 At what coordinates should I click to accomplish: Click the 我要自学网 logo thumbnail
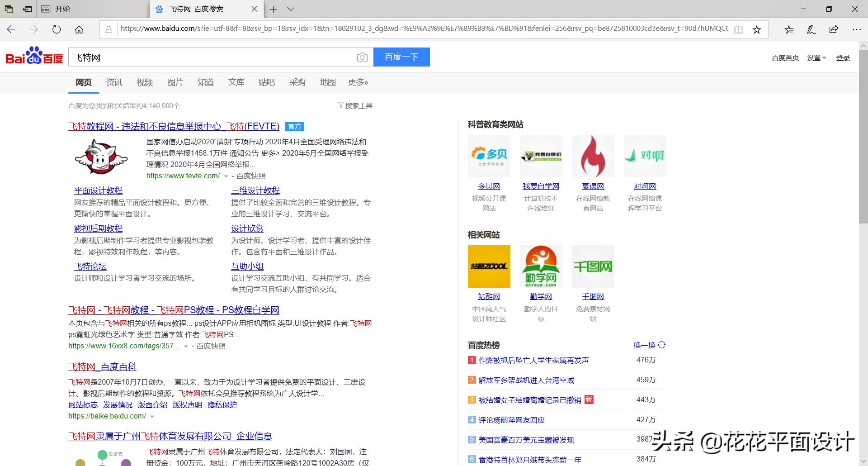point(541,156)
